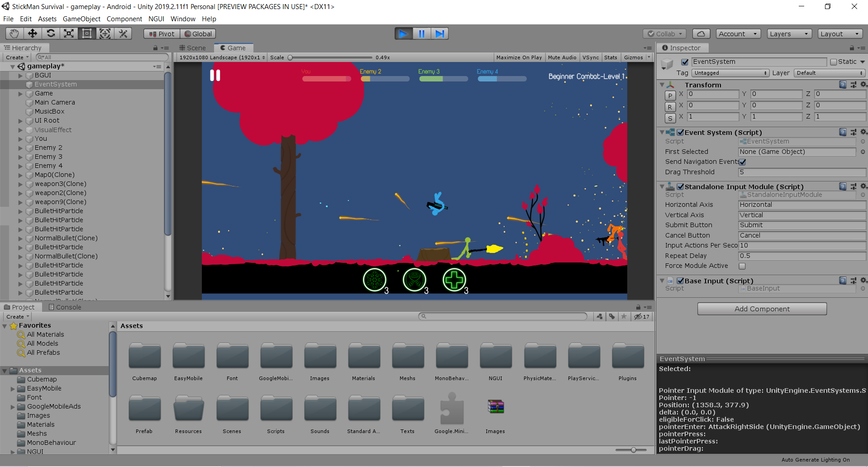
Task: Select the Scale tool
Action: tap(69, 33)
